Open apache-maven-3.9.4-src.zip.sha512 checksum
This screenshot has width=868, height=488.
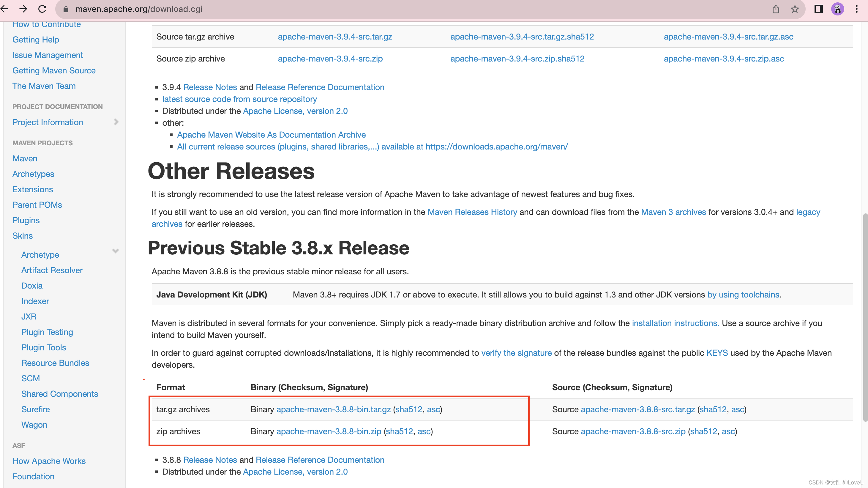click(517, 59)
